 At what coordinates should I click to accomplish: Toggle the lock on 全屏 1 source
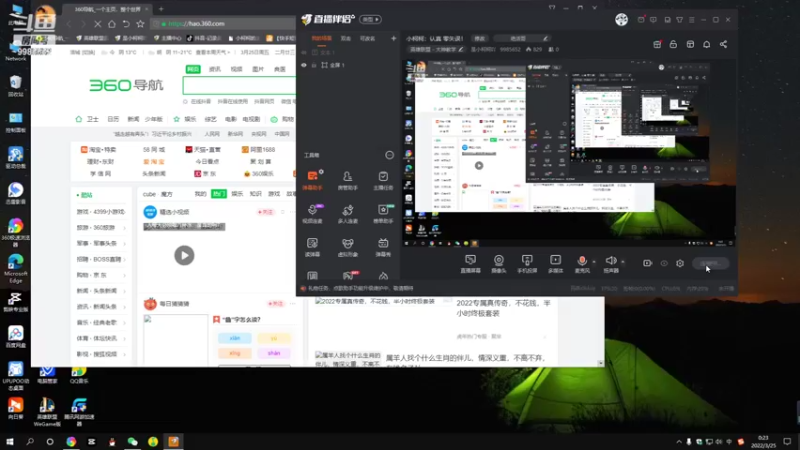314,65
